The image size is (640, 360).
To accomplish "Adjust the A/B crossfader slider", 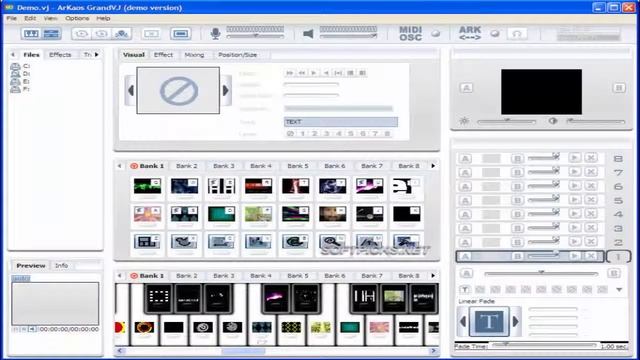I will click(x=541, y=273).
